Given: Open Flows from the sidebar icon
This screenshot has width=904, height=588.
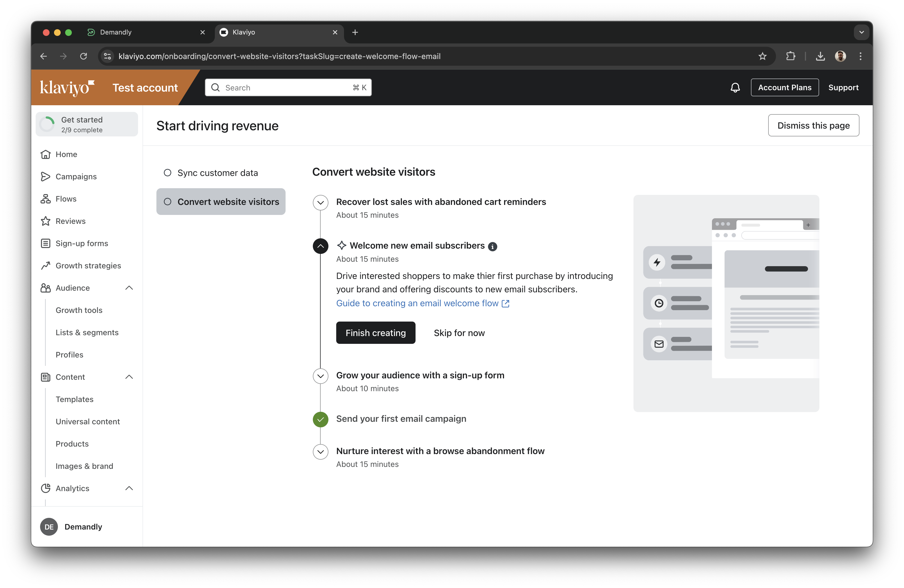Looking at the screenshot, I should tap(46, 199).
